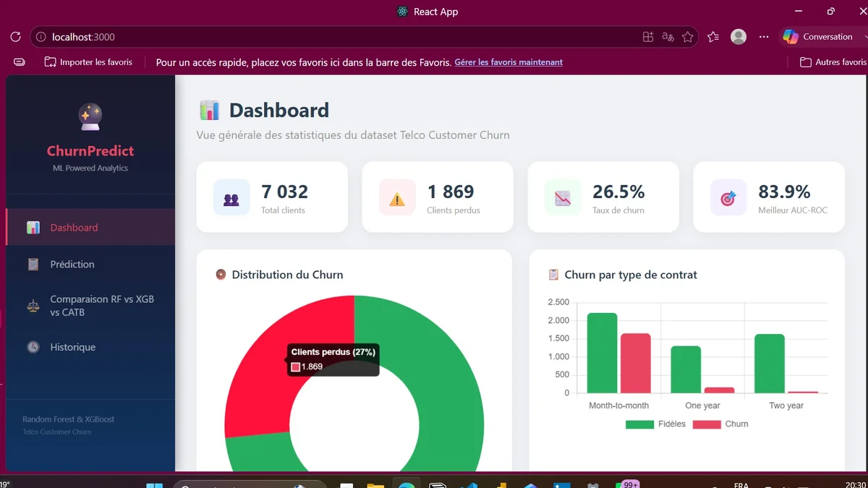868x488 pixels.
Task: Click the One year red Churn bar
Action: [x=720, y=390]
